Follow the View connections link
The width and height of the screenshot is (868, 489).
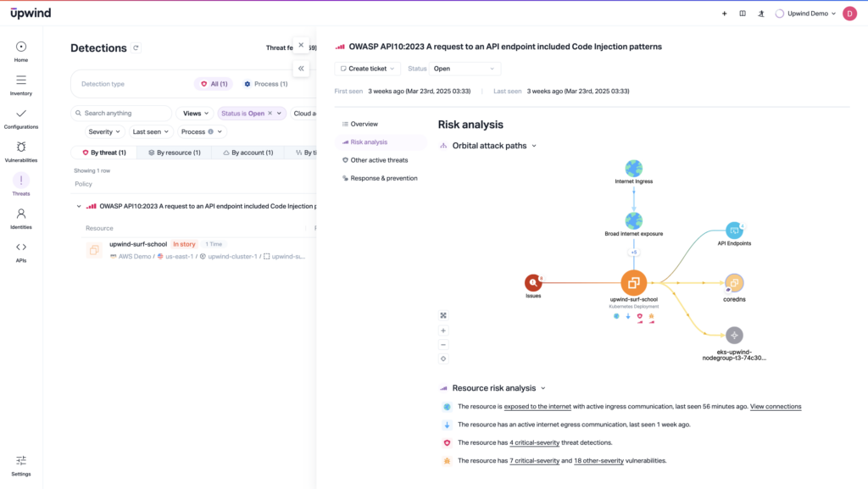(775, 407)
